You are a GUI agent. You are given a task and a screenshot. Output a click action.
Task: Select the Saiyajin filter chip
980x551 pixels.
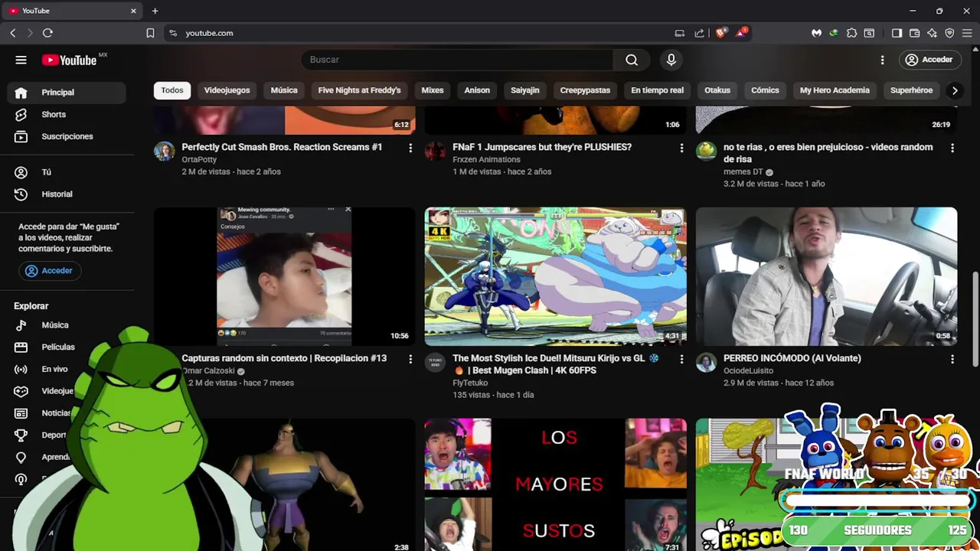(525, 90)
